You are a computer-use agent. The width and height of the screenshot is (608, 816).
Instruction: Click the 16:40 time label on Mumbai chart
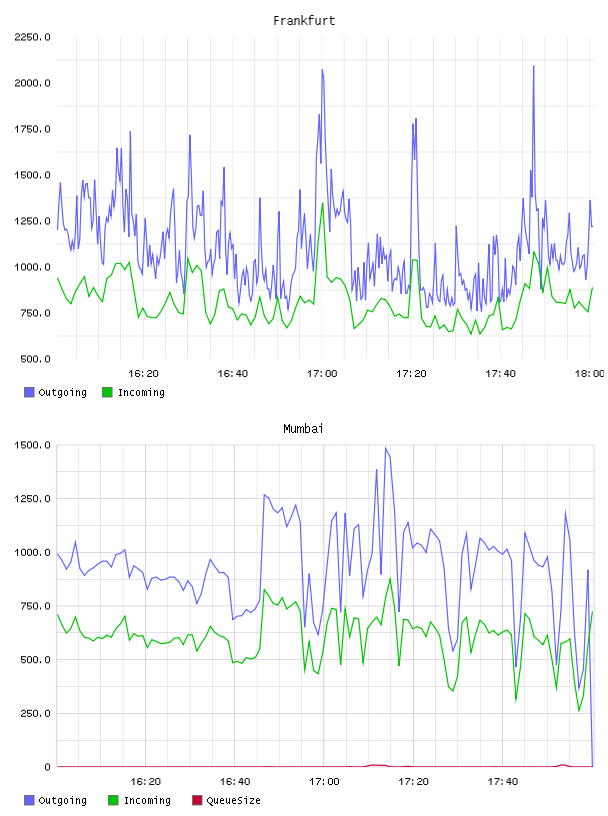point(235,782)
